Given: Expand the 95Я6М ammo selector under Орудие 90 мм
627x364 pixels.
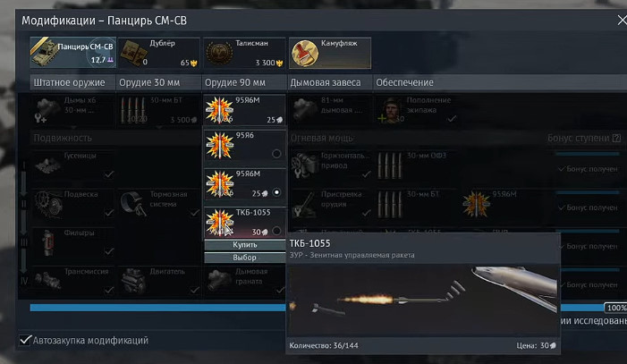Looking at the screenshot, I should 244,110.
